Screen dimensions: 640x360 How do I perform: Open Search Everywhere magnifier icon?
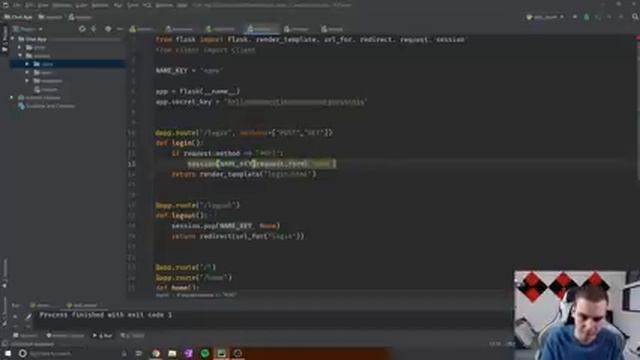point(635,17)
